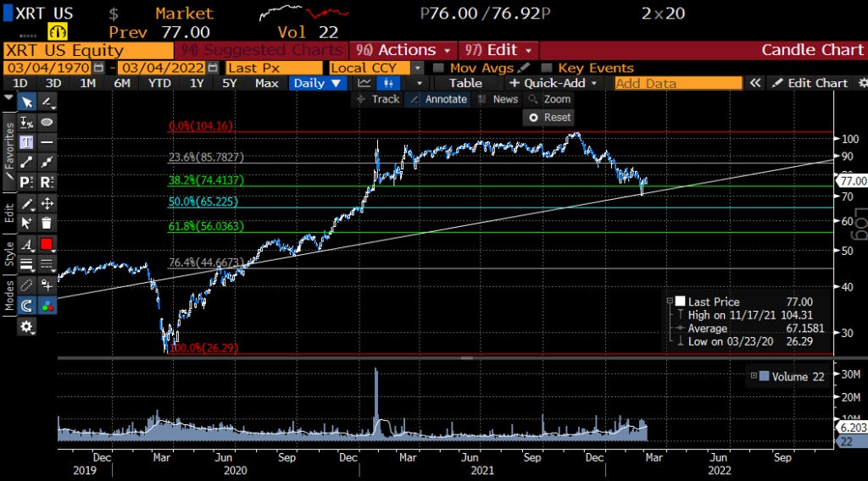
Task: Open chart settings gear at top right
Action: (862, 83)
